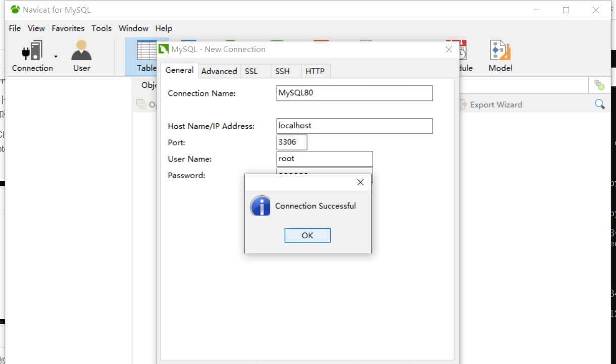616x364 pixels.
Task: Click the Port number field
Action: point(292,142)
